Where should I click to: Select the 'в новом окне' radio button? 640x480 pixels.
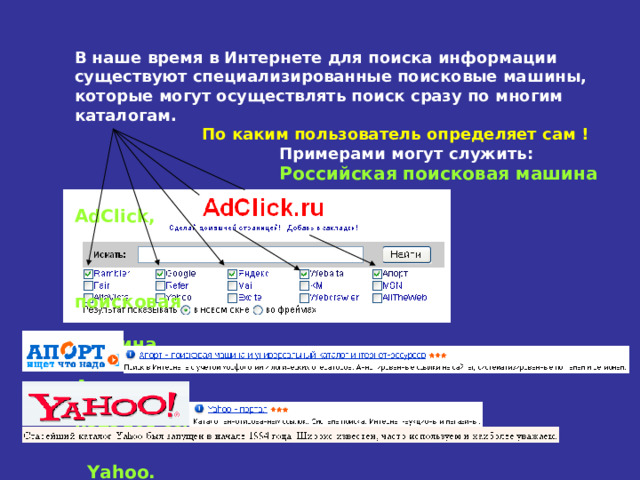pyautogui.click(x=185, y=310)
